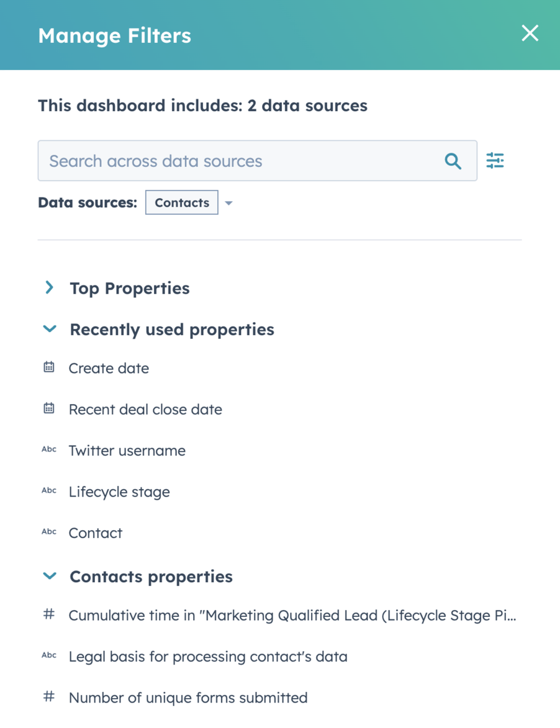Select Legal basis for processing contact's data
The height and width of the screenshot is (728, 560).
coord(209,656)
